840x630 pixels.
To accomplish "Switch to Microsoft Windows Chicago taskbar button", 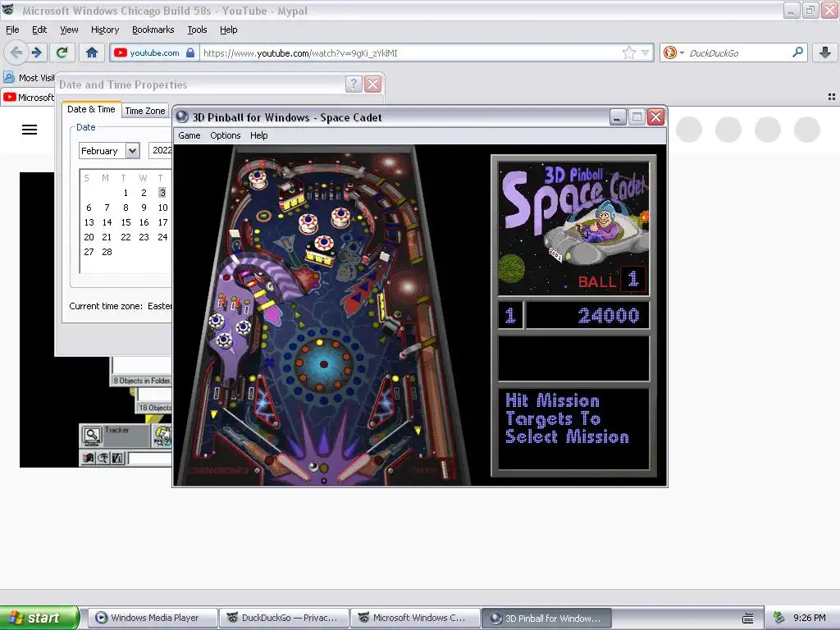I will click(416, 618).
